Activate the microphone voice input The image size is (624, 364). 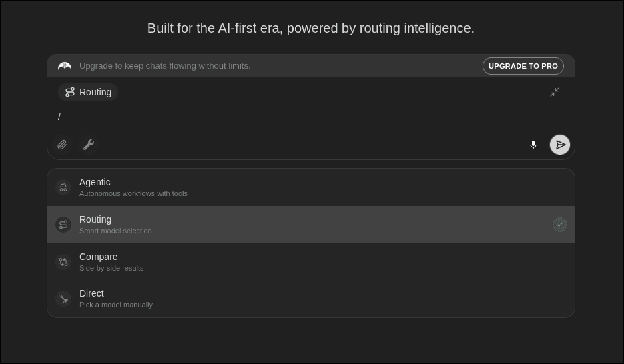(533, 145)
